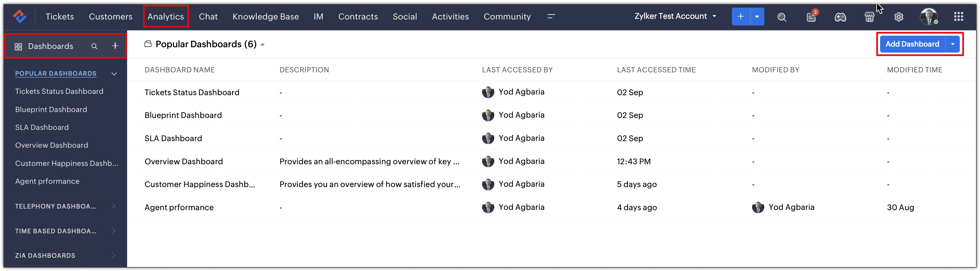Click the Dashboards grid icon in sidebar
This screenshot has width=980, height=271.
18,46
